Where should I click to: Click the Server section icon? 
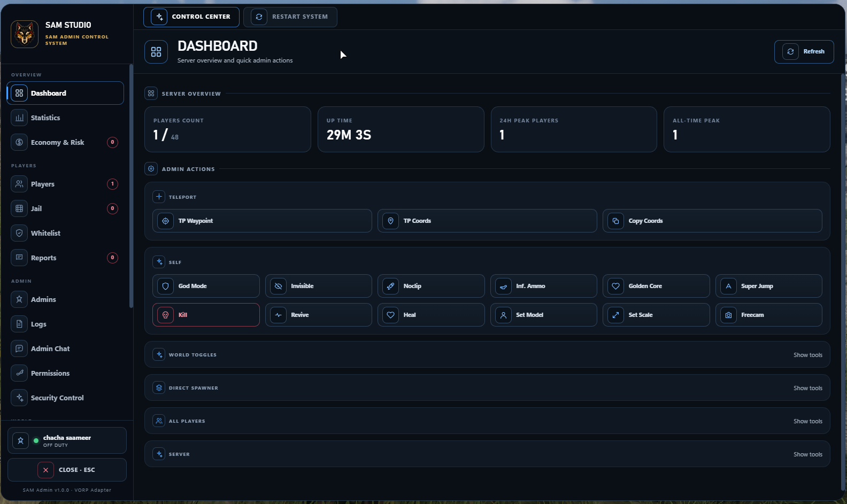[159, 454]
